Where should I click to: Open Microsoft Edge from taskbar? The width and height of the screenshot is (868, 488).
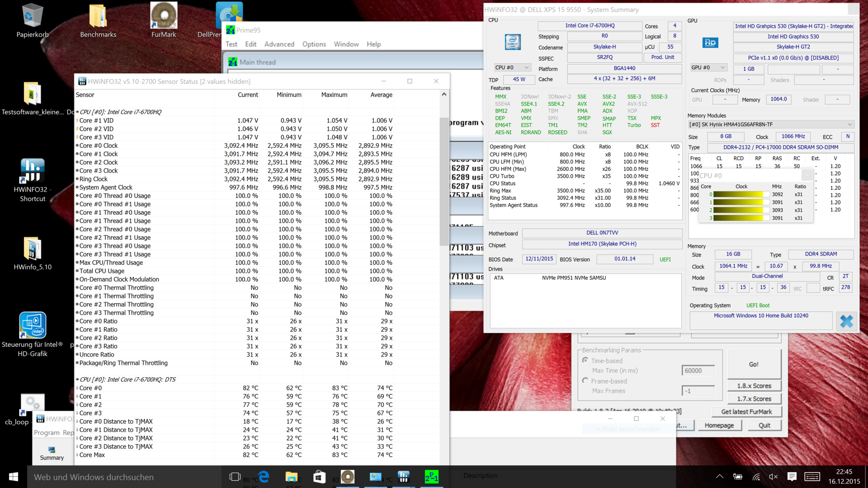tap(264, 477)
